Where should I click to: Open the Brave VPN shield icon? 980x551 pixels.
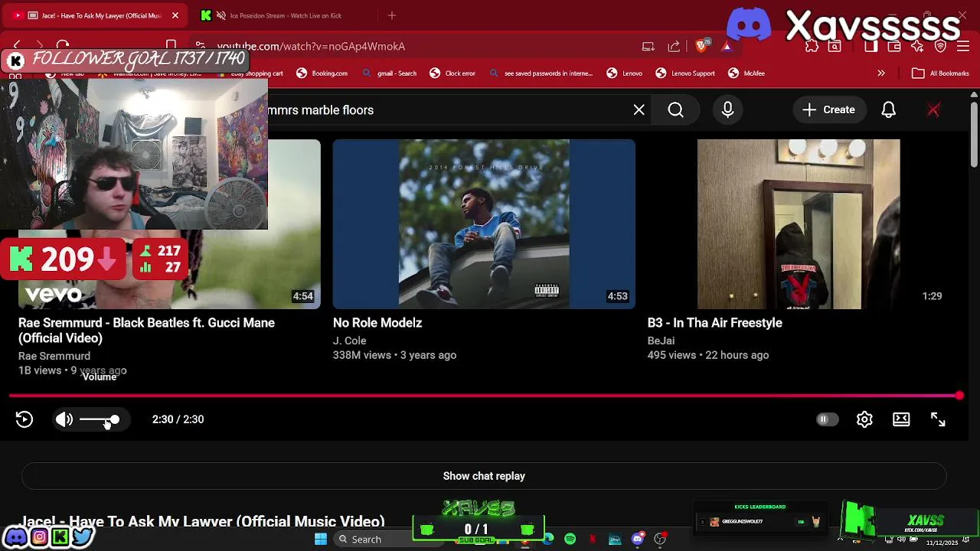click(x=940, y=47)
